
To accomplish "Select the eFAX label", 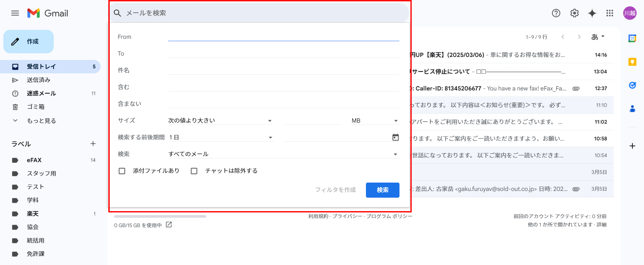I will (x=34, y=160).
